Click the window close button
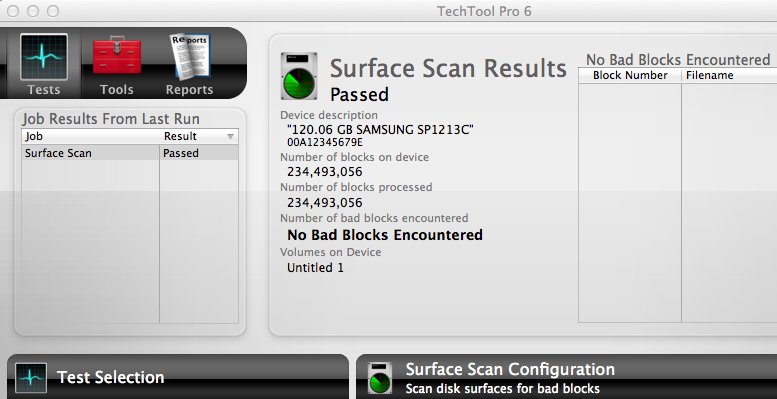 pyautogui.click(x=13, y=11)
